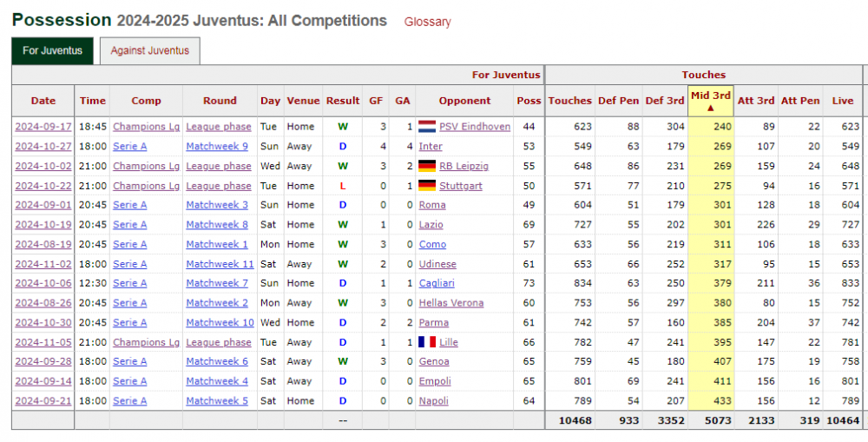This screenshot has width=868, height=442.
Task: Open the 2024-10-06 date link
Action: 43,283
